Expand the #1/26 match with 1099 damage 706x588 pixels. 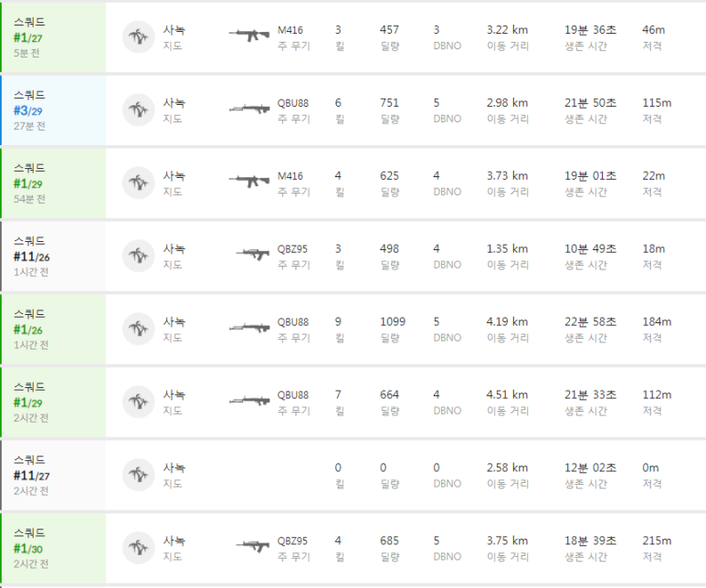[x=353, y=329]
